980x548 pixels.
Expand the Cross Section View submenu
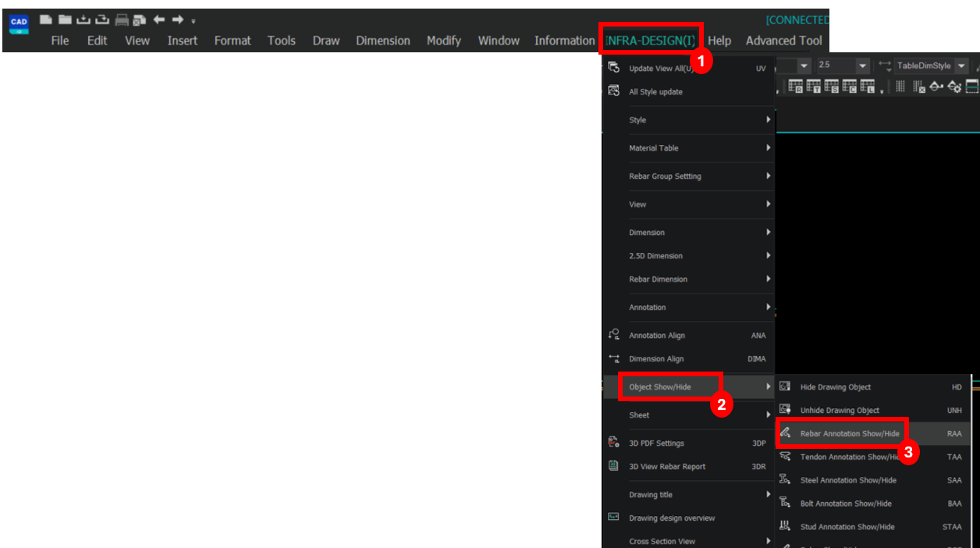pos(689,542)
